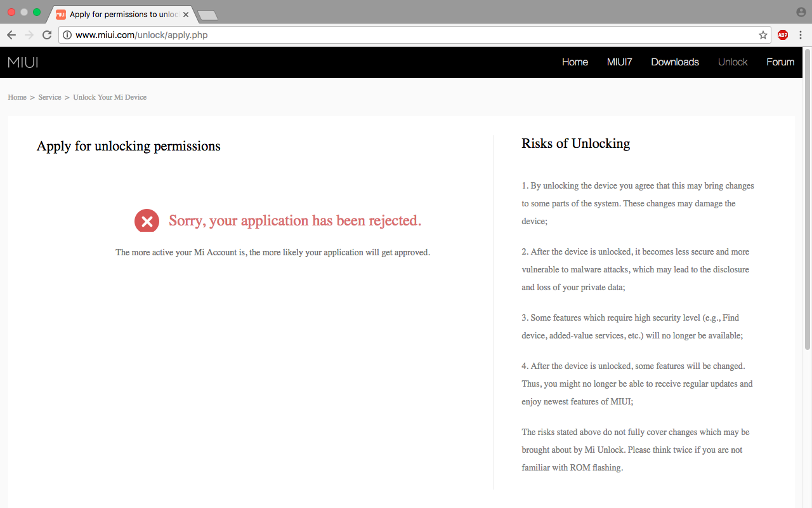Screen dimensions: 812x508
Task: Select the Unlock navigation item
Action: tap(733, 62)
